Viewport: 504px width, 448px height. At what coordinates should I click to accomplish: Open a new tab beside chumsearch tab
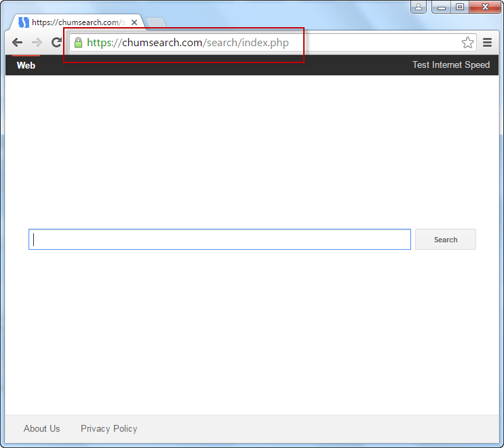click(156, 22)
